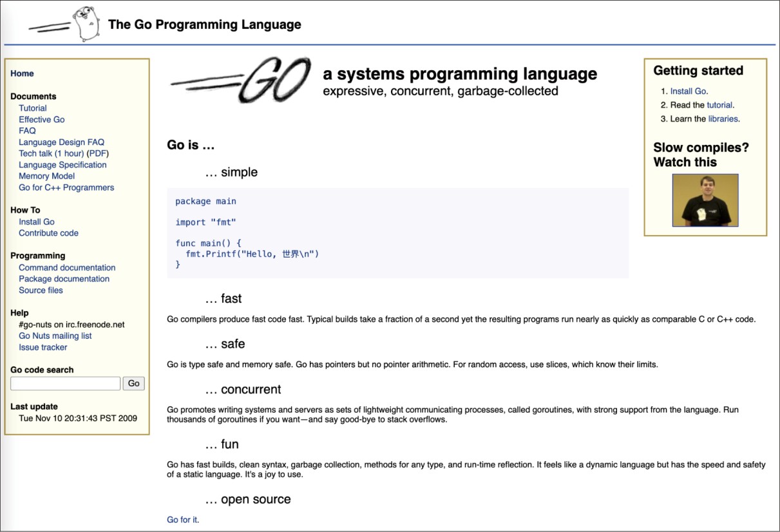780x532 pixels.
Task: Open Command documentation page
Action: (67, 268)
